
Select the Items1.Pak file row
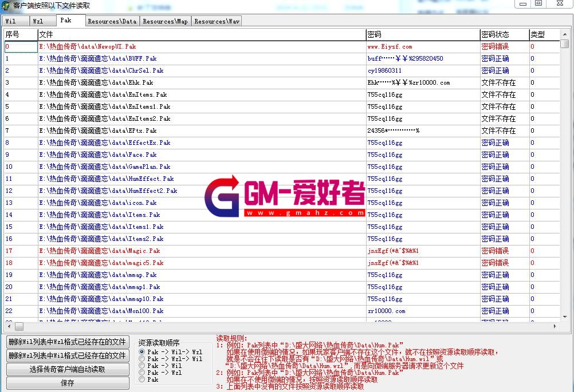pyautogui.click(x=281, y=227)
